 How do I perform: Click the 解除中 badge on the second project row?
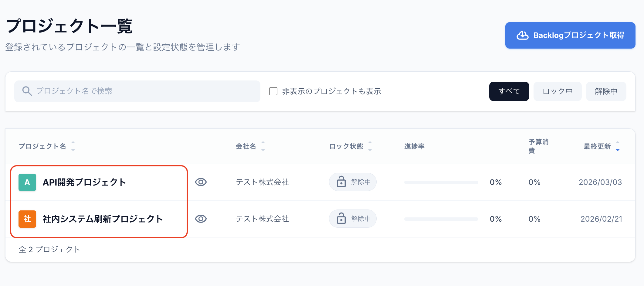(x=352, y=218)
